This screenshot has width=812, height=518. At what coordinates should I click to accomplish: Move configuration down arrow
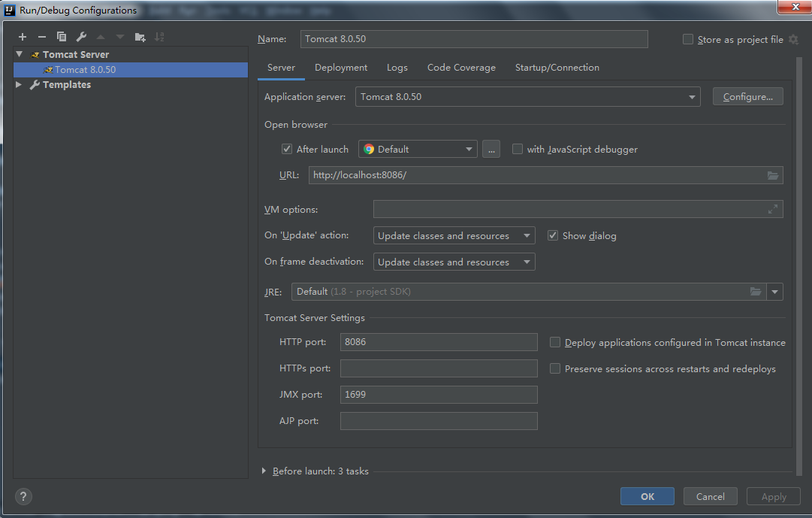tap(120, 37)
